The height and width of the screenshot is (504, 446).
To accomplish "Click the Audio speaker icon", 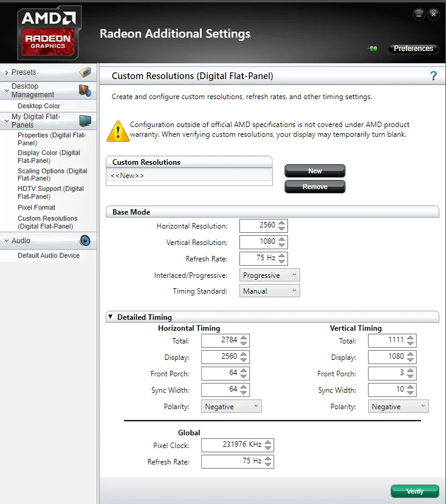I will (x=85, y=240).
